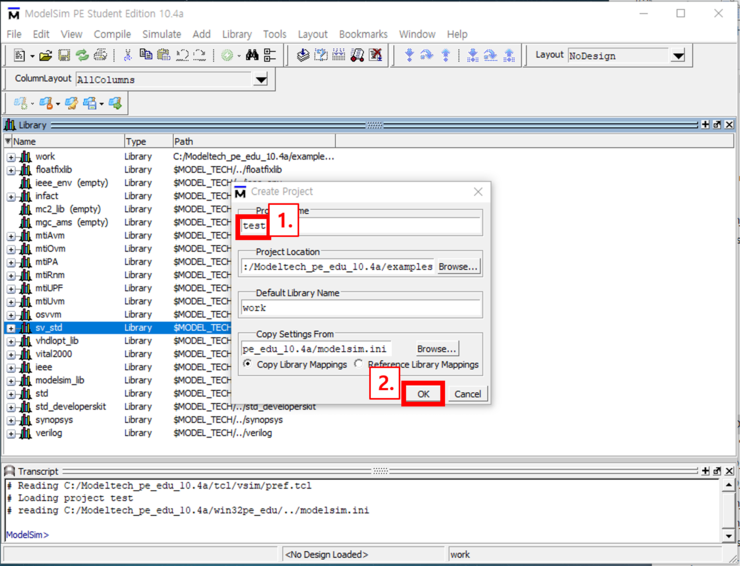The width and height of the screenshot is (740, 566).
Task: Click the last green-arrow icon in bottom toolbar
Action: click(115, 103)
